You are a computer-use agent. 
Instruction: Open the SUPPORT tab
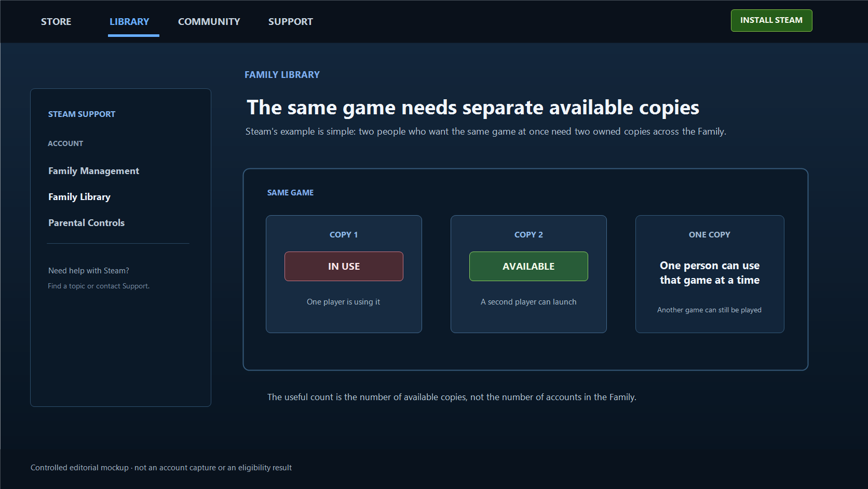(290, 21)
